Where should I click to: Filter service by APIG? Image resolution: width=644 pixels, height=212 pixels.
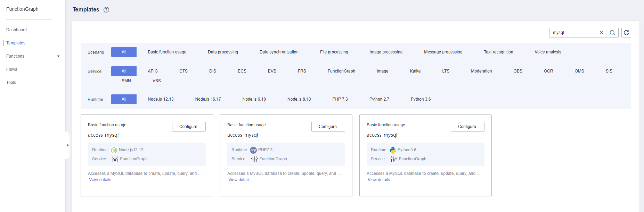click(153, 71)
